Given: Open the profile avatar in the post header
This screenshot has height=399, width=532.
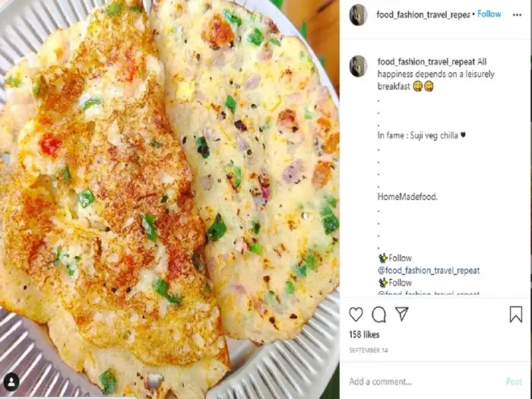Looking at the screenshot, I should [358, 14].
